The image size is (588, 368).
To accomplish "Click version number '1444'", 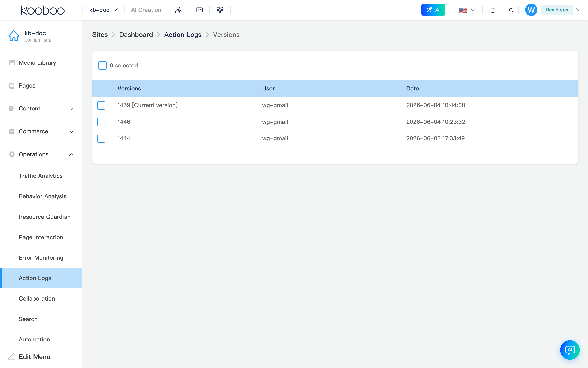I will coord(124,138).
